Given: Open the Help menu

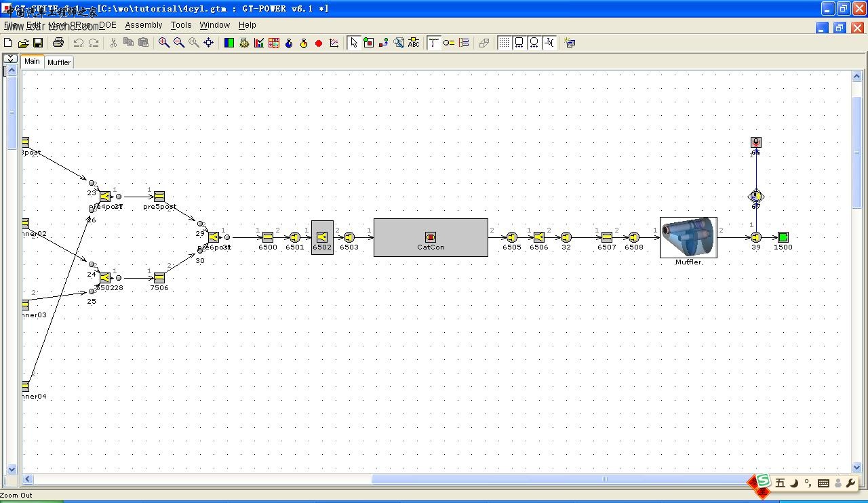Looking at the screenshot, I should point(248,25).
